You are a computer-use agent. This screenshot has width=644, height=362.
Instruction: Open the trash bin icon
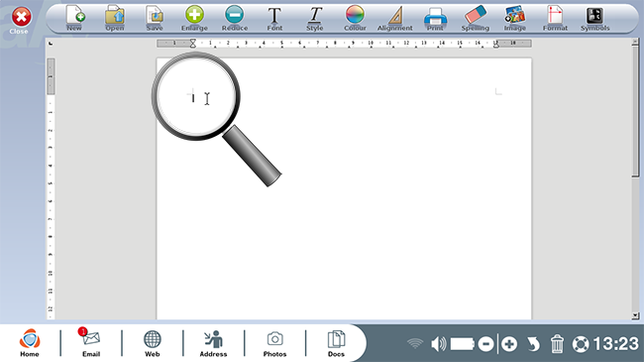tap(557, 344)
